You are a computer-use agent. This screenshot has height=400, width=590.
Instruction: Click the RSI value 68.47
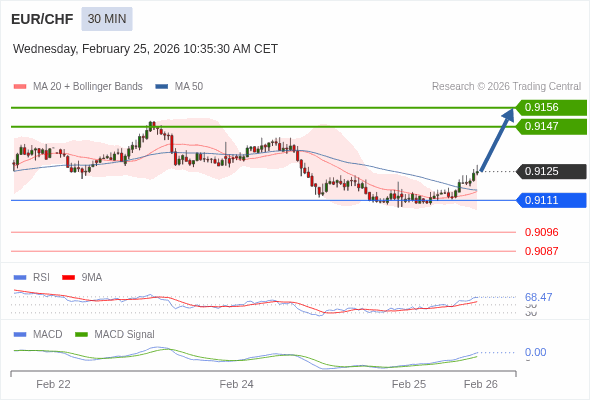point(538,297)
